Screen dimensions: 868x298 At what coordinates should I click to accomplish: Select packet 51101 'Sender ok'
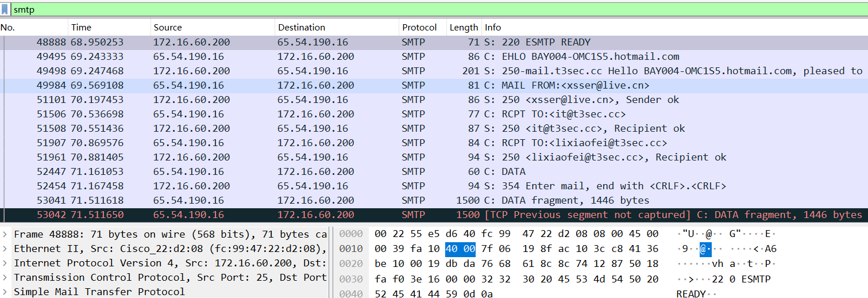click(434, 100)
